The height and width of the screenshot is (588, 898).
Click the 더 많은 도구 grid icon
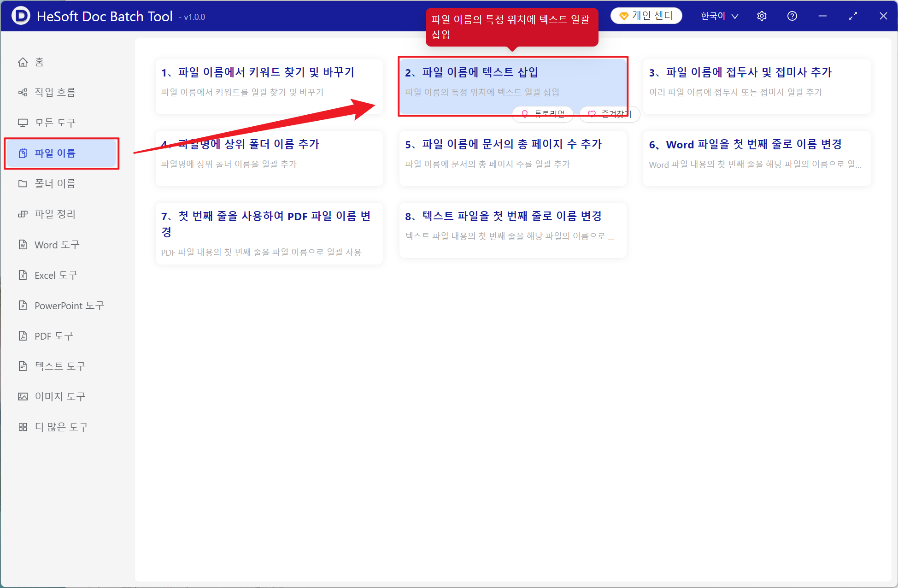click(x=23, y=427)
